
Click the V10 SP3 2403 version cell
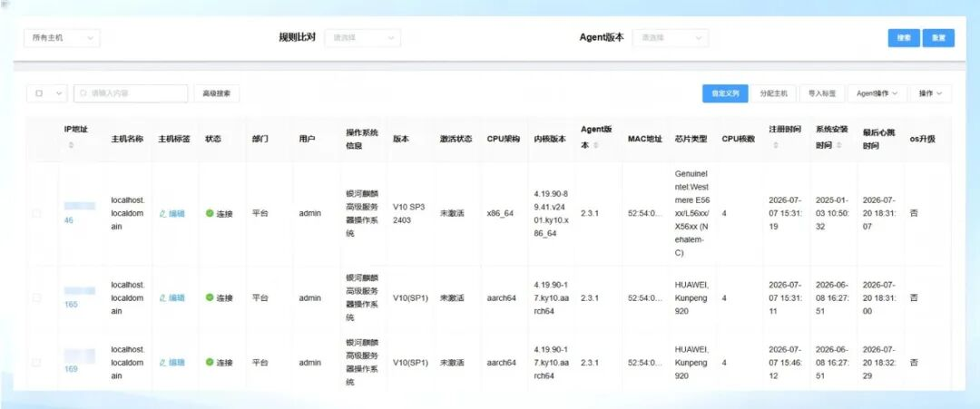pos(408,213)
